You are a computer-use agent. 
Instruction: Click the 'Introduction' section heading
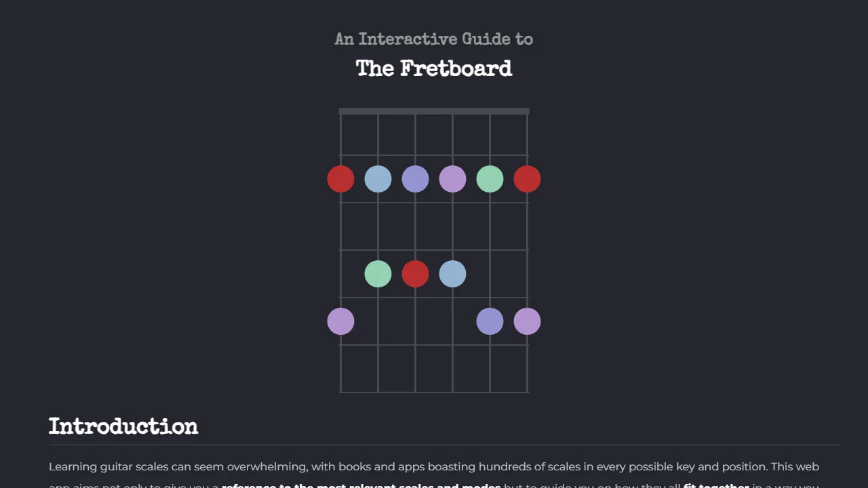123,426
